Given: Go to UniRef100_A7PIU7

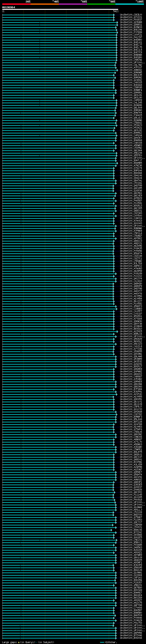Looking at the screenshot, I should (131, 67).
